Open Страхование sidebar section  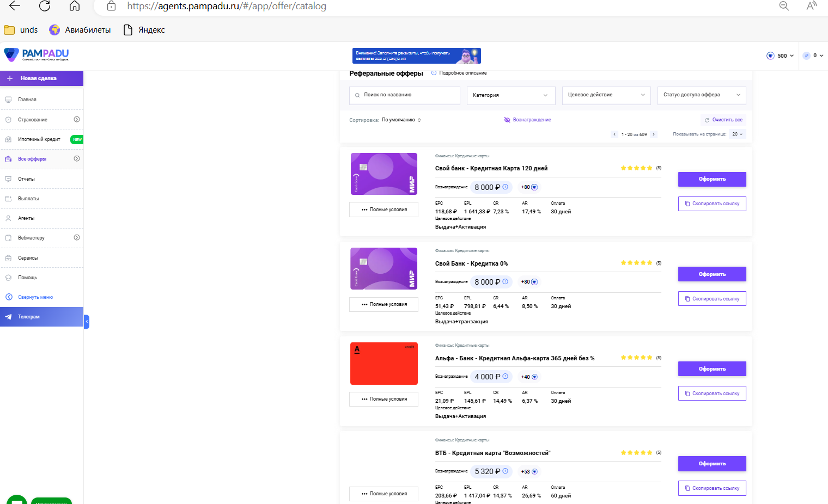(x=33, y=120)
